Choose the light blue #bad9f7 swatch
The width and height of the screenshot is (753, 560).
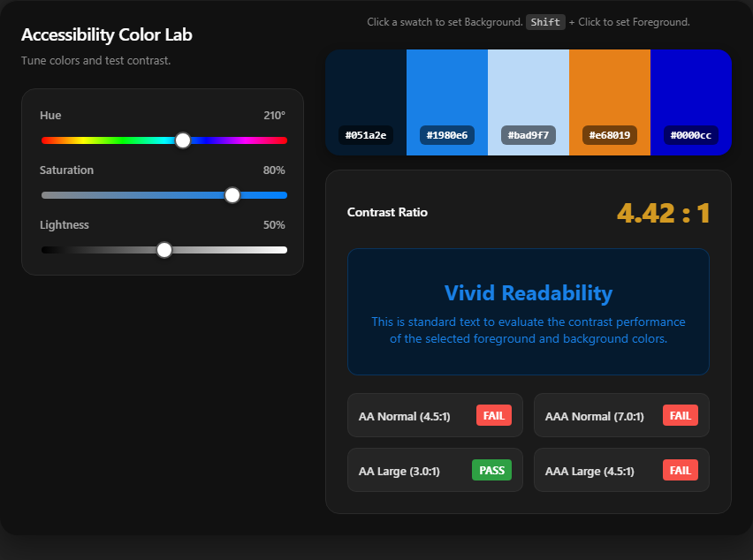click(x=529, y=102)
